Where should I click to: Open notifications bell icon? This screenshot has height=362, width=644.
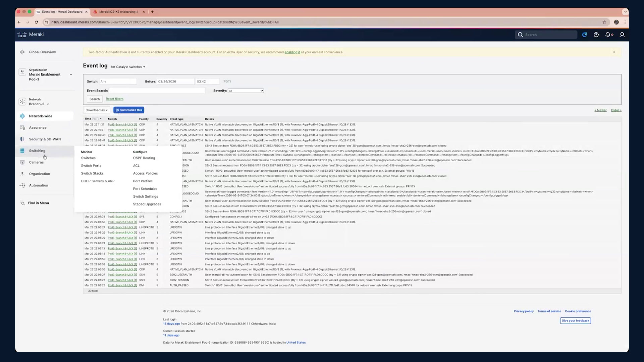click(608, 35)
